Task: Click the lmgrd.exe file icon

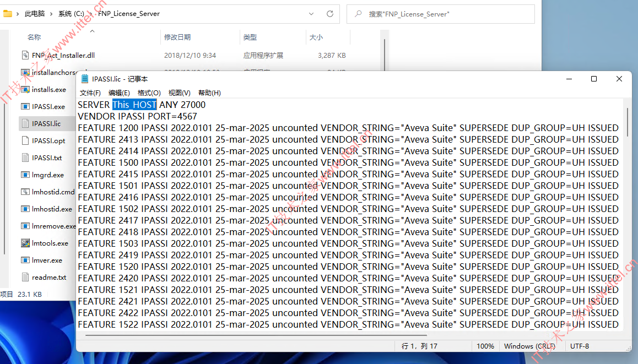Action: tap(25, 175)
